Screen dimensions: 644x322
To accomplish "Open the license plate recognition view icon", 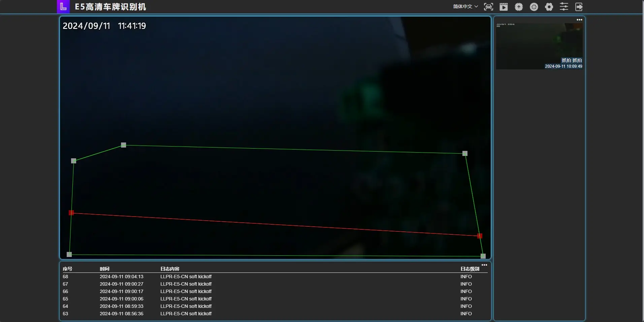I will tap(488, 7).
